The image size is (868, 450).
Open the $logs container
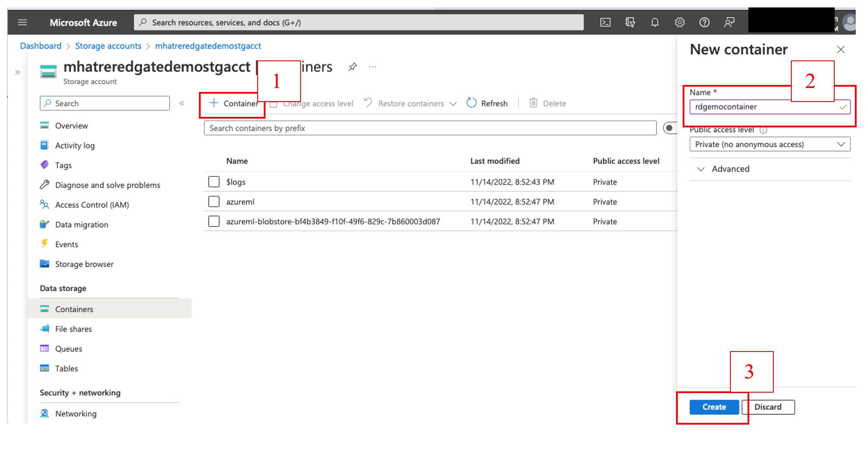coord(236,182)
